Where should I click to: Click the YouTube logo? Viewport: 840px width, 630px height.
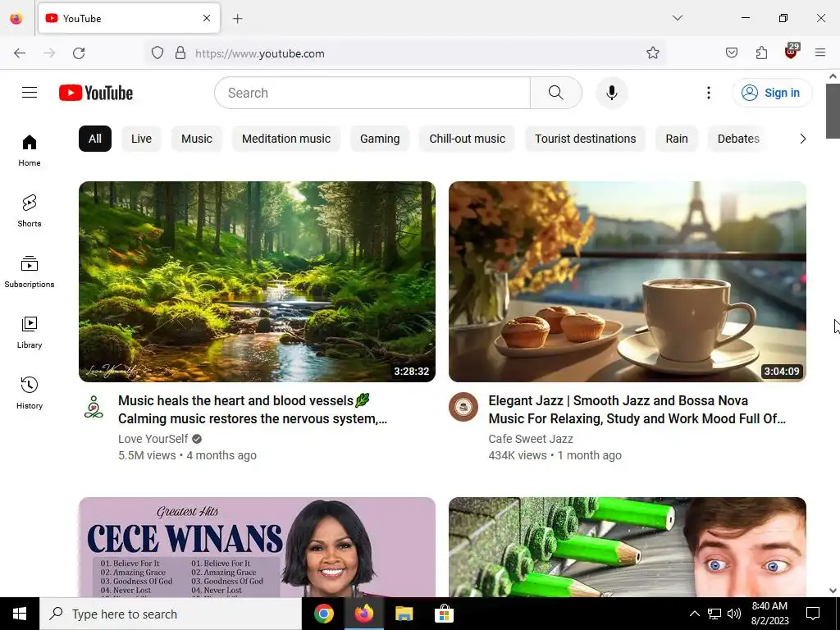click(x=96, y=93)
